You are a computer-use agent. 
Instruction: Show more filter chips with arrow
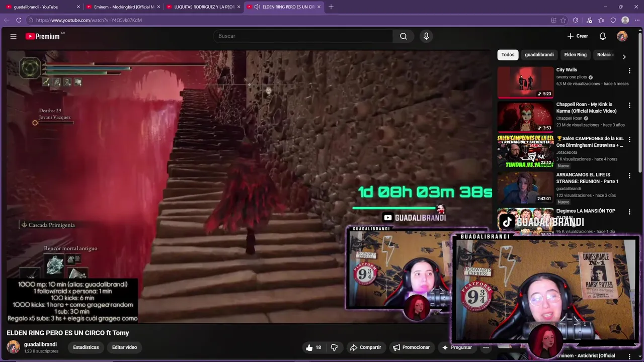click(624, 57)
